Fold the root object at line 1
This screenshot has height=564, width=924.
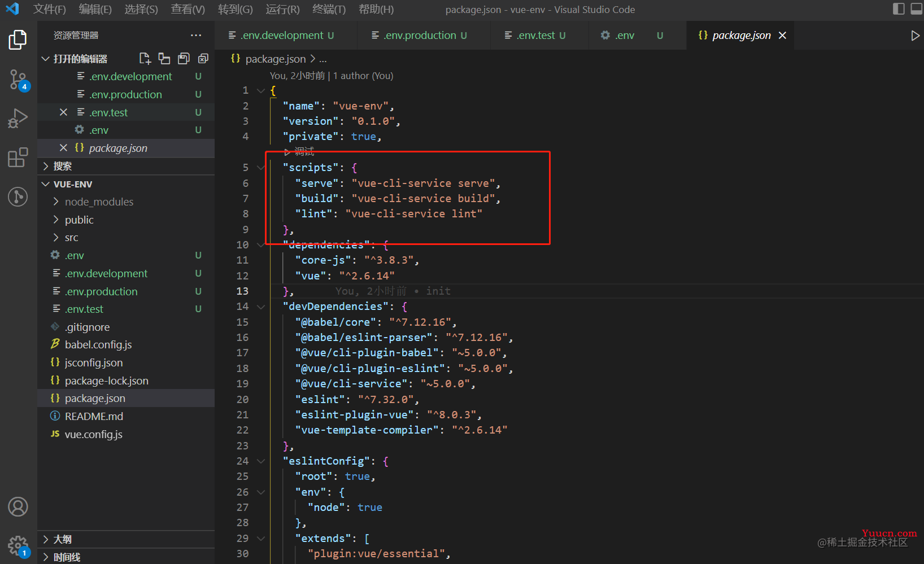[261, 90]
